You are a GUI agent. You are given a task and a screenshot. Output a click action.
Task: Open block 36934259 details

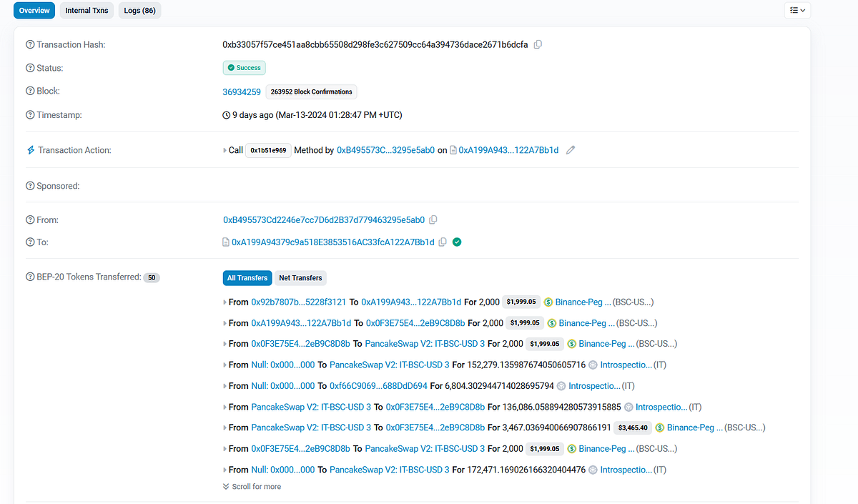pyautogui.click(x=241, y=92)
